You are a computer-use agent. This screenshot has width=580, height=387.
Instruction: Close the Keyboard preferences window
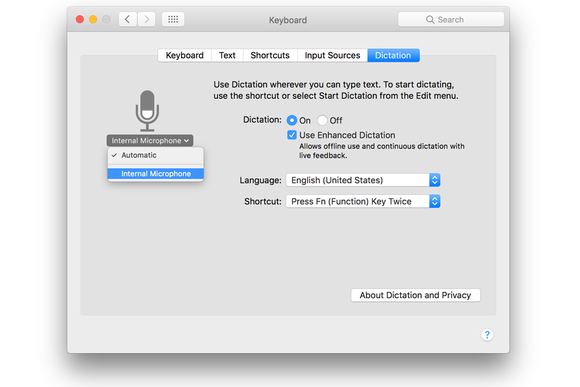click(x=80, y=19)
